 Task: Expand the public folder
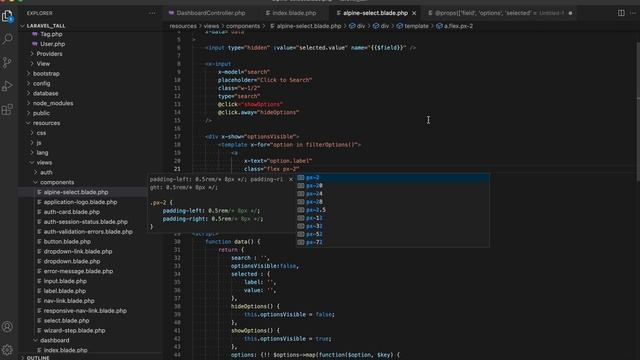pos(41,113)
